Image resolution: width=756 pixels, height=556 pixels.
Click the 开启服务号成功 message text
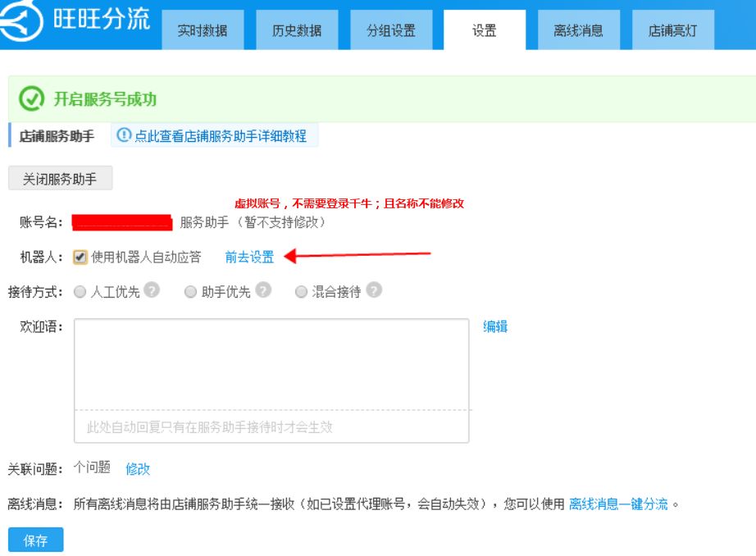[x=105, y=99]
